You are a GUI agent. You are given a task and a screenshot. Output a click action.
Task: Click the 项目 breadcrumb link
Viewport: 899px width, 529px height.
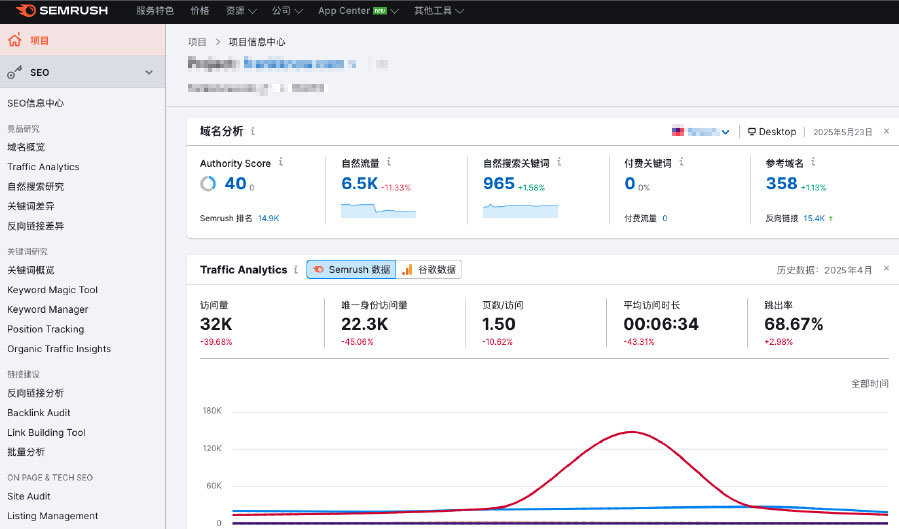coord(197,42)
